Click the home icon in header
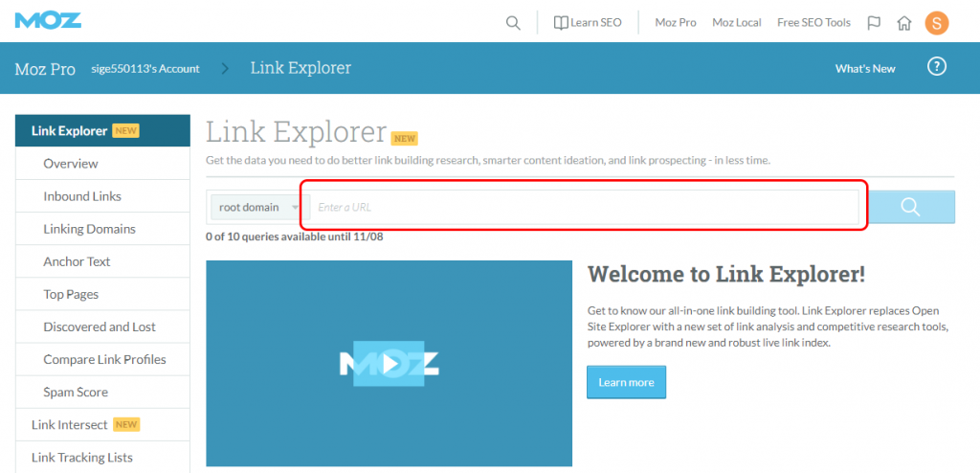The height and width of the screenshot is (473, 980). click(903, 23)
